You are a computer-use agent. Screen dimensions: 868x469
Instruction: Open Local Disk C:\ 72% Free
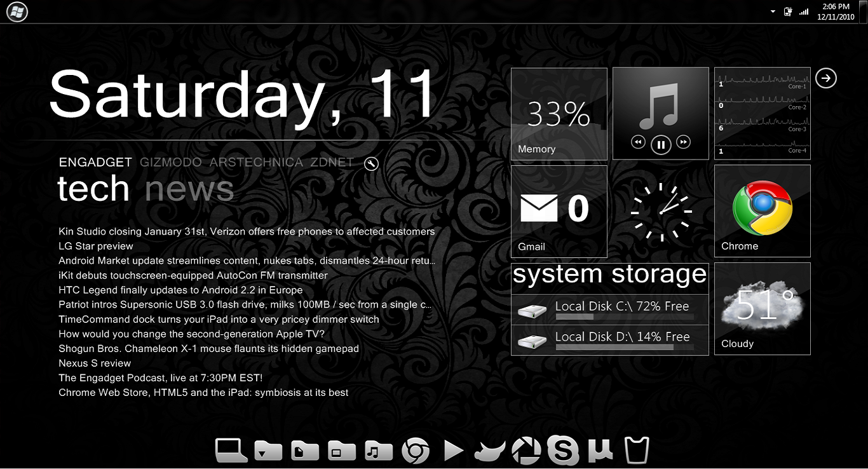coord(610,309)
